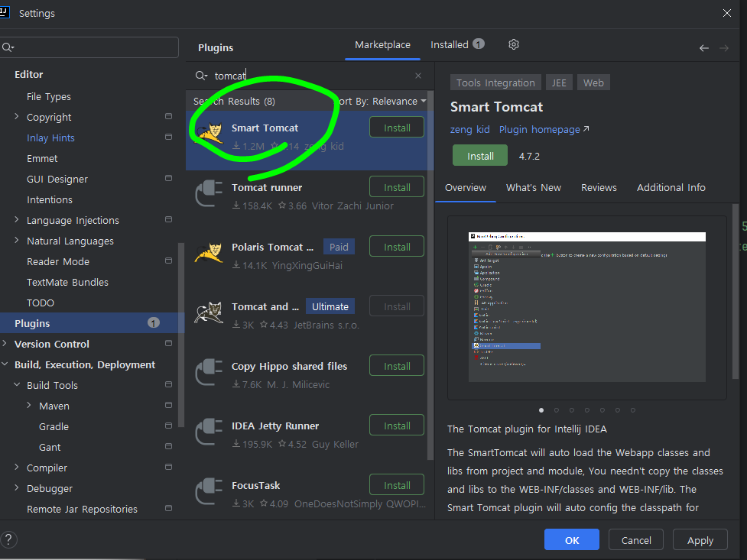Click the project-level marker next to Compiler
This screenshot has height=560, width=747.
pos(168,467)
